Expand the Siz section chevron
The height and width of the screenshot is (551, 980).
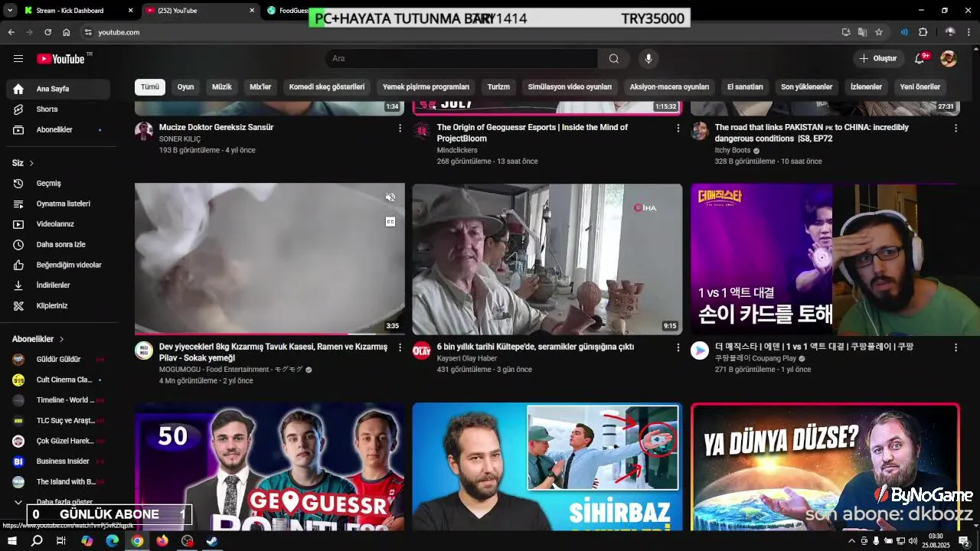31,163
